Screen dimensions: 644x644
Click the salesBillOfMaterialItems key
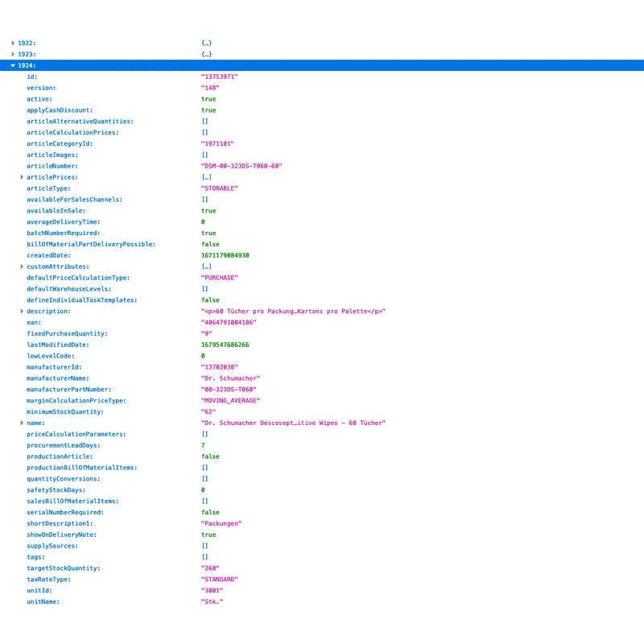coord(72,502)
